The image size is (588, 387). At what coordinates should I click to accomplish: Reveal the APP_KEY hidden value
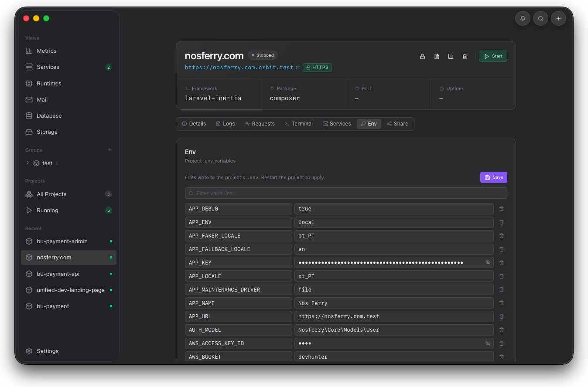coord(488,262)
